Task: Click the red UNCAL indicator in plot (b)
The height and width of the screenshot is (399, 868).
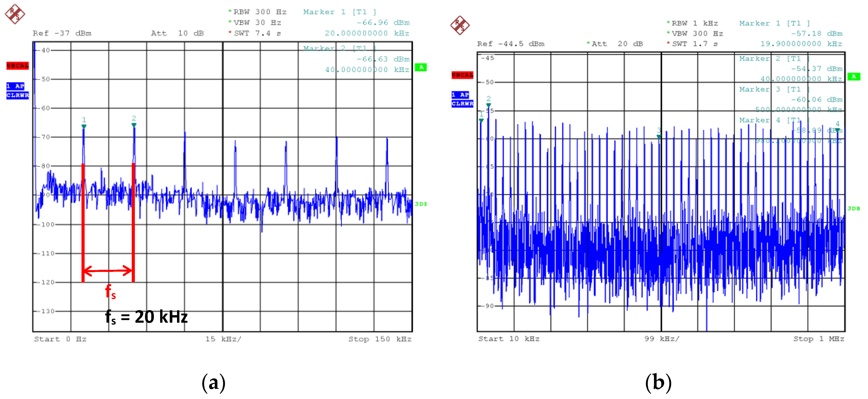Action: coord(462,75)
